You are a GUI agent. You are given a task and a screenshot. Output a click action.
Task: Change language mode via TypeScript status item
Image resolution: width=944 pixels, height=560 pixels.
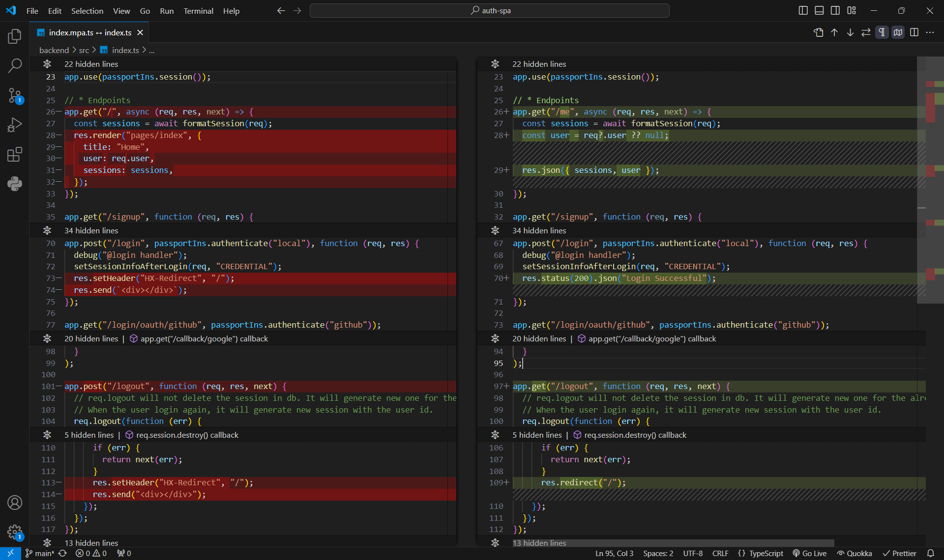(761, 553)
